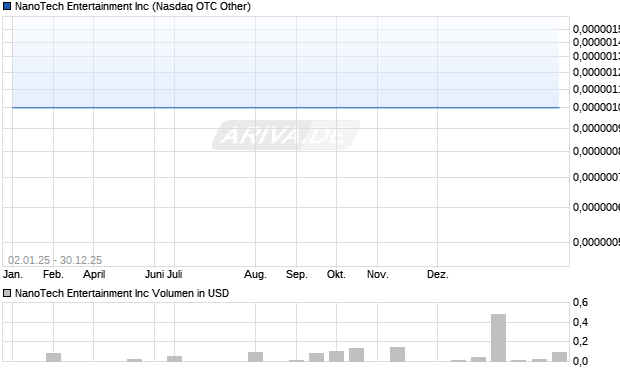
Task: Click the top price axis label 0,0000015
Action: [x=596, y=29]
